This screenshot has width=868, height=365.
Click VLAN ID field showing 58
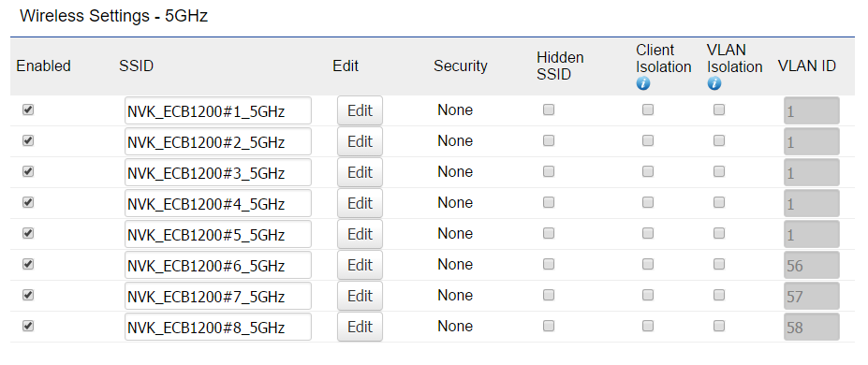point(812,327)
